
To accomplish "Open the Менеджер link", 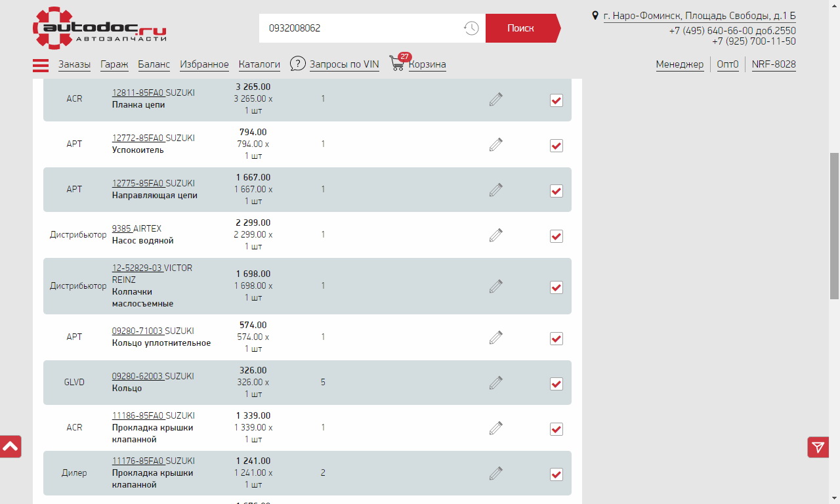I will point(679,64).
